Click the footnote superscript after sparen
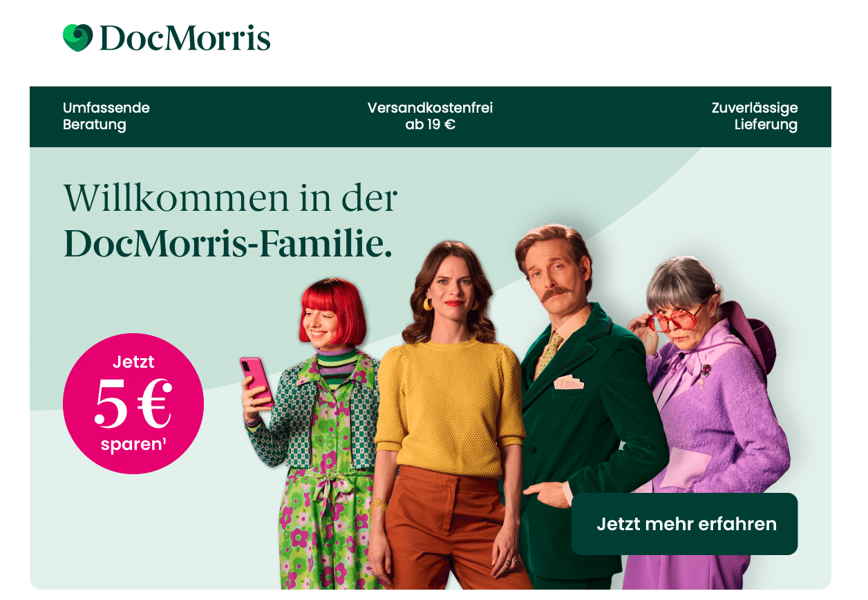 (164, 440)
